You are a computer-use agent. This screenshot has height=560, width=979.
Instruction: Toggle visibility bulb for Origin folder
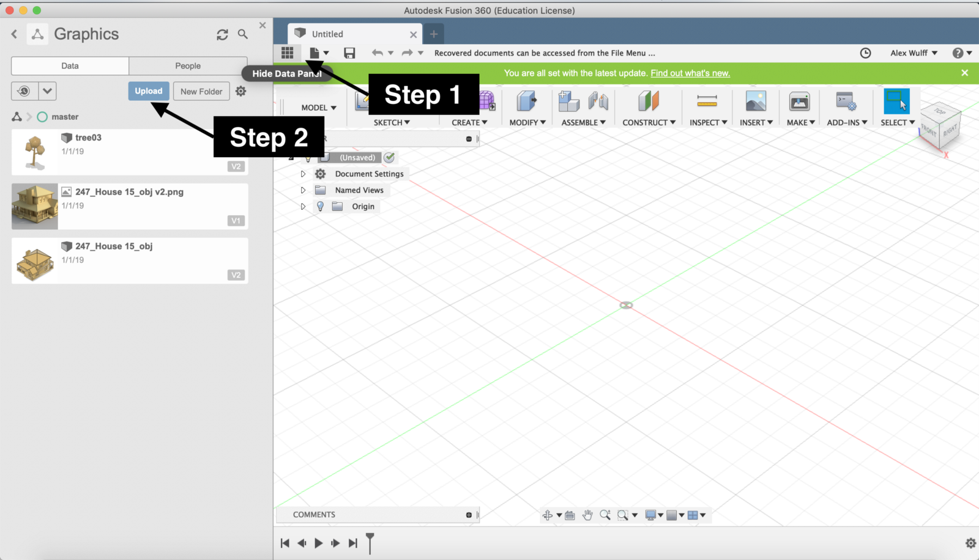(x=320, y=207)
